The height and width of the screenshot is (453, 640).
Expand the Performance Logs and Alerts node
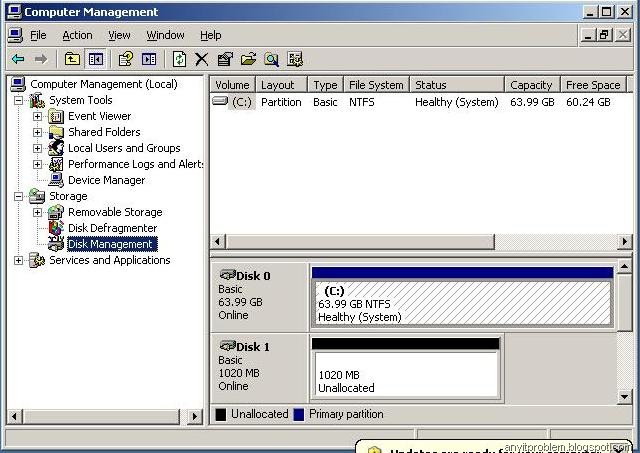click(37, 164)
